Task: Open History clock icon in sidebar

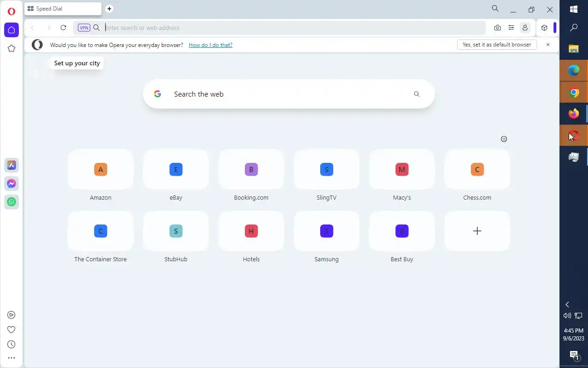Action: (x=11, y=344)
